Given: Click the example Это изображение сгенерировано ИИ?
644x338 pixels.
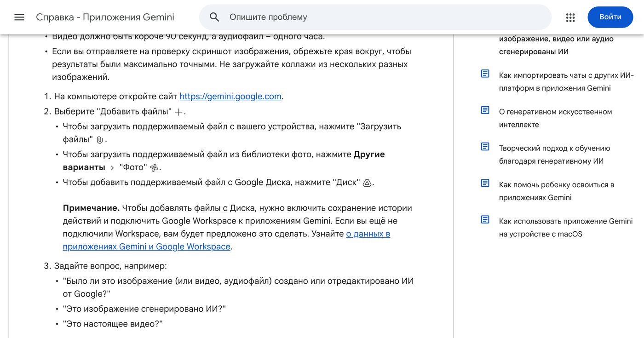Looking at the screenshot, I should (x=144, y=309).
